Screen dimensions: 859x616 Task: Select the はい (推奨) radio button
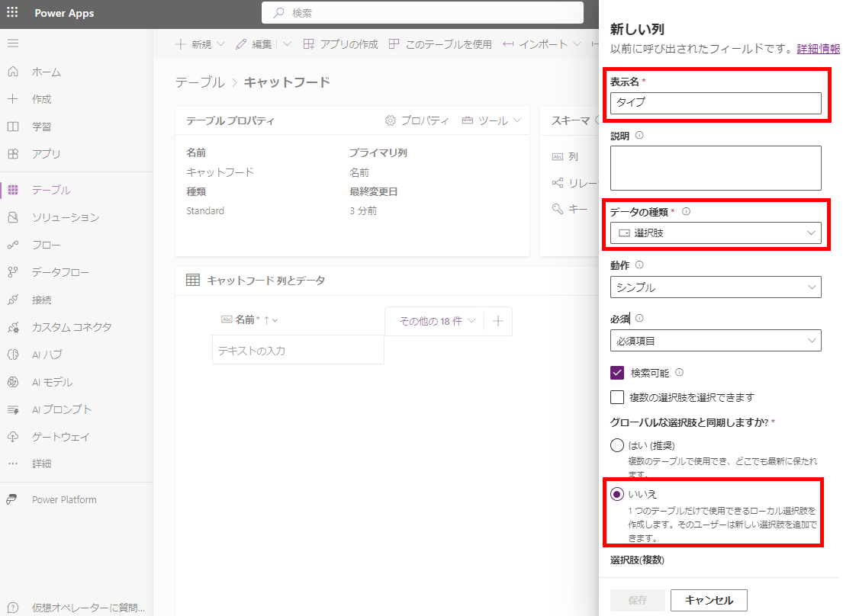coord(618,445)
